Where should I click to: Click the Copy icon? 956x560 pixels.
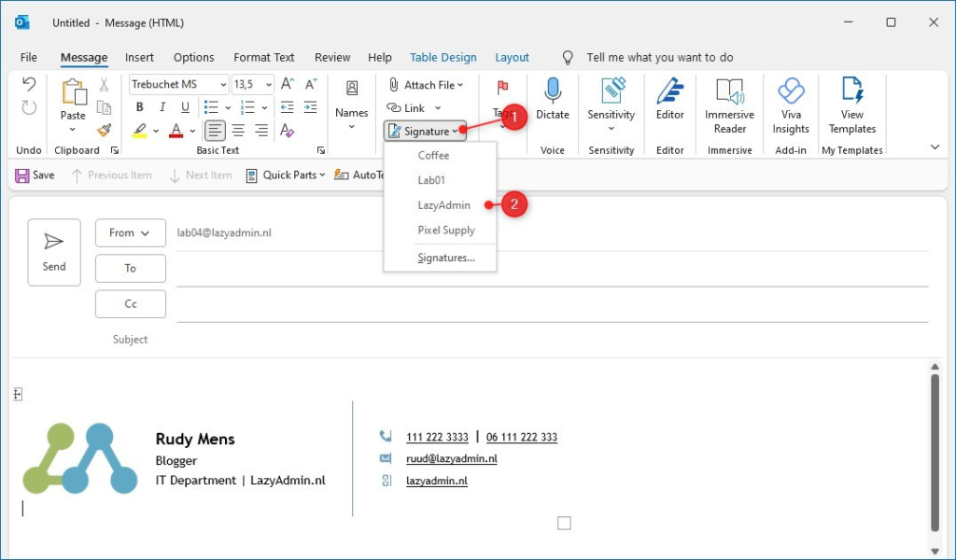click(x=105, y=107)
